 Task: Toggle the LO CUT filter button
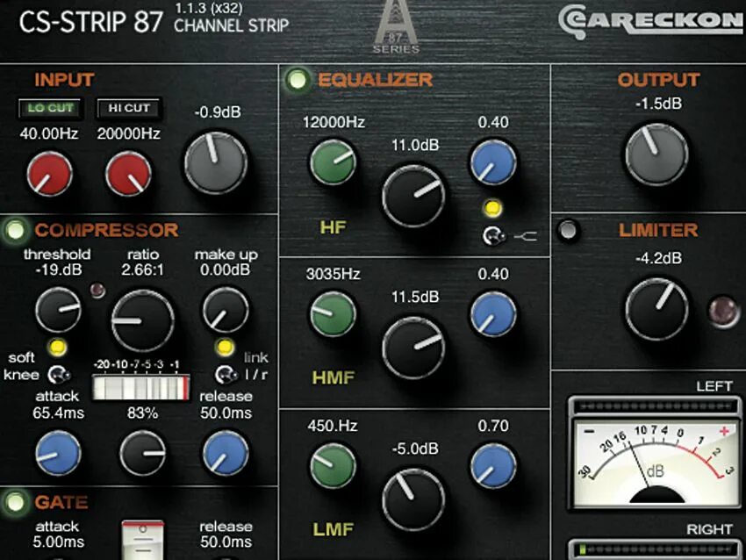coord(50,108)
